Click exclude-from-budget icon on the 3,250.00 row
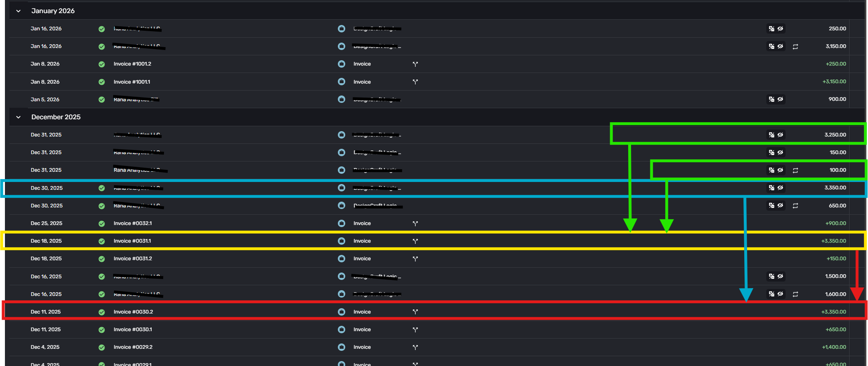The height and width of the screenshot is (366, 868). click(x=772, y=135)
